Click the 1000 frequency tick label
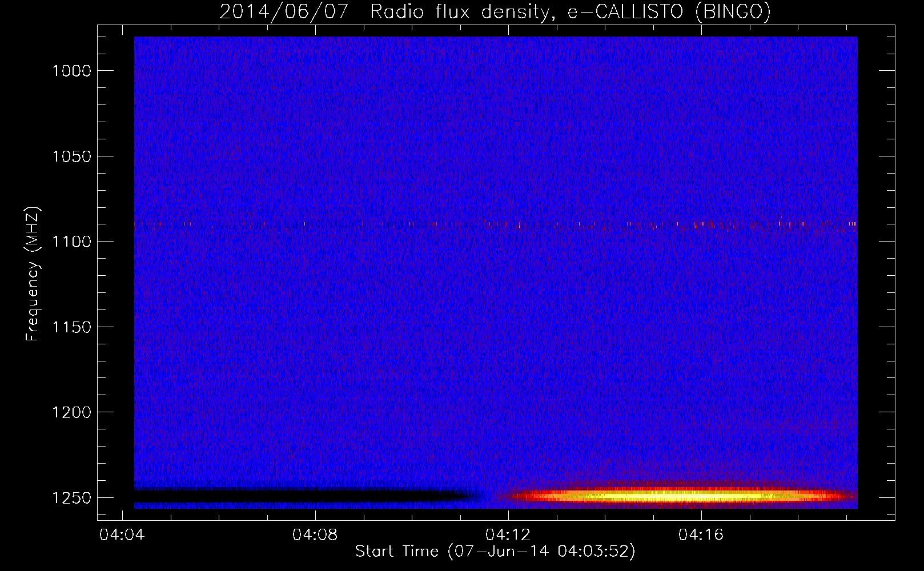The image size is (924, 571). point(71,71)
